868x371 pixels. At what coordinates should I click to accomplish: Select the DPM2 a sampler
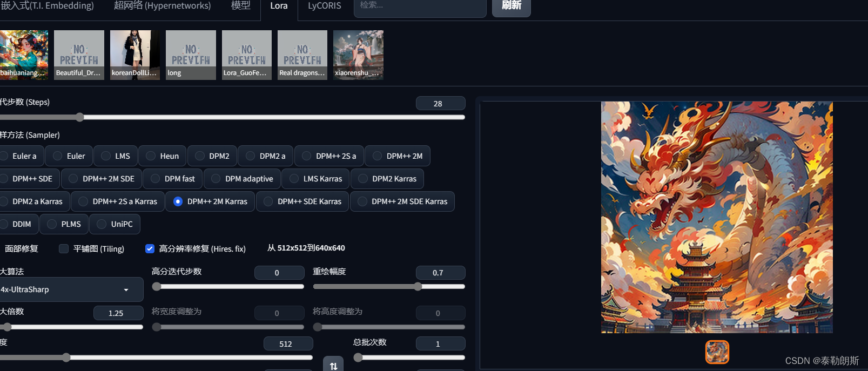point(265,156)
